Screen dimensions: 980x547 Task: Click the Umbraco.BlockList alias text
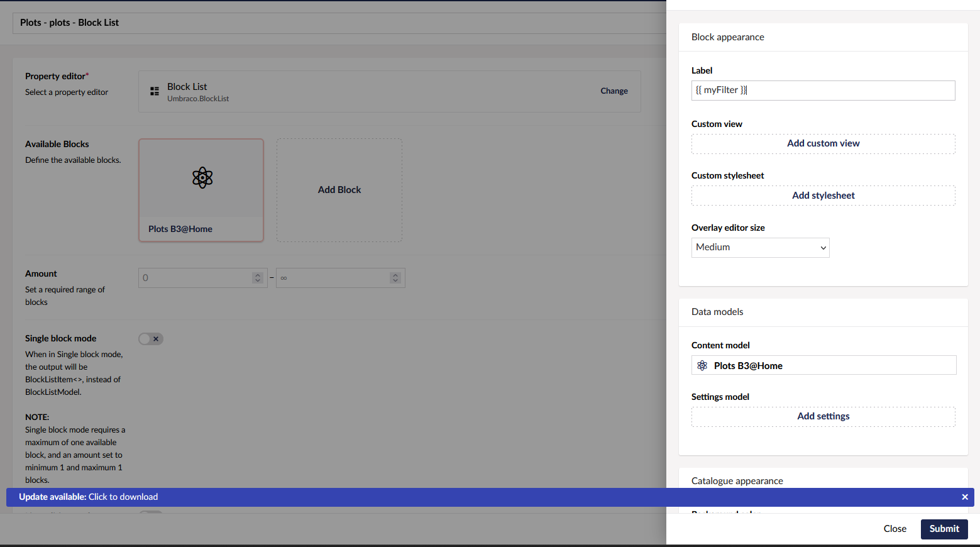tap(198, 99)
